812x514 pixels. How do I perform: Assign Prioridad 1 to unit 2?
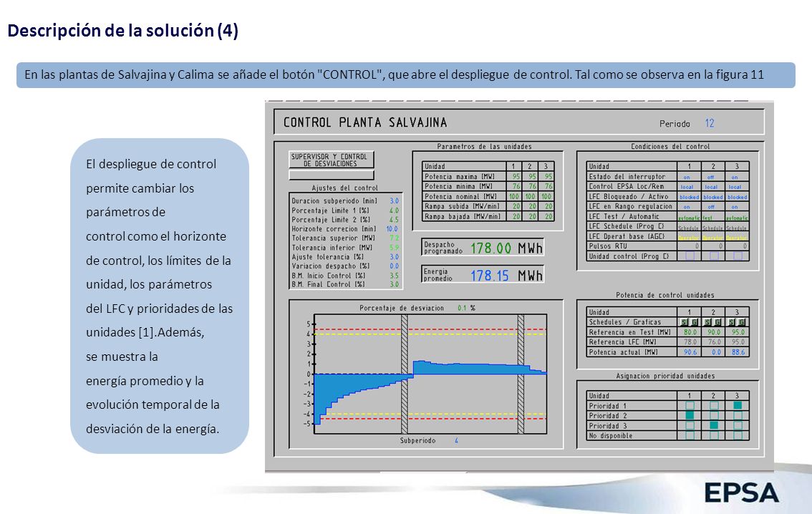pos(714,406)
